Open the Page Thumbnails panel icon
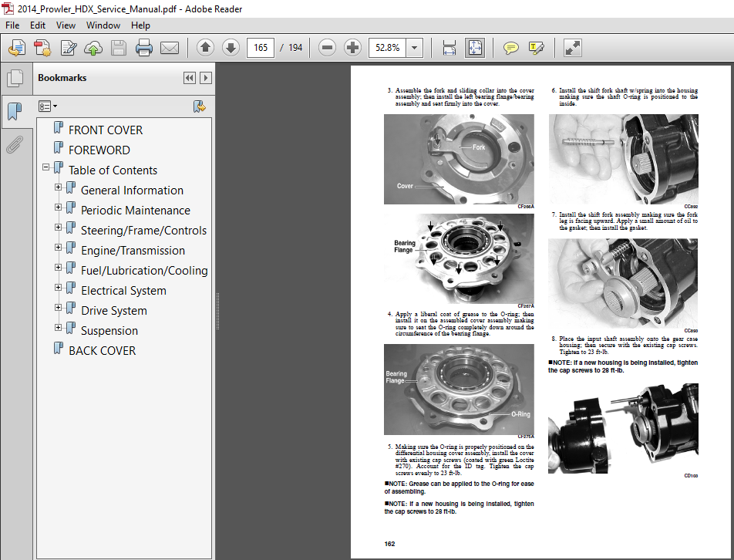 pos(15,78)
